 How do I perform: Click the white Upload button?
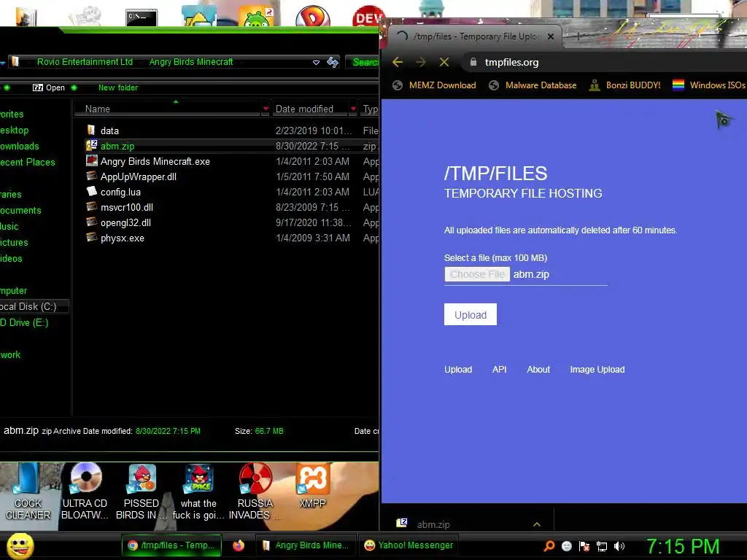click(471, 314)
